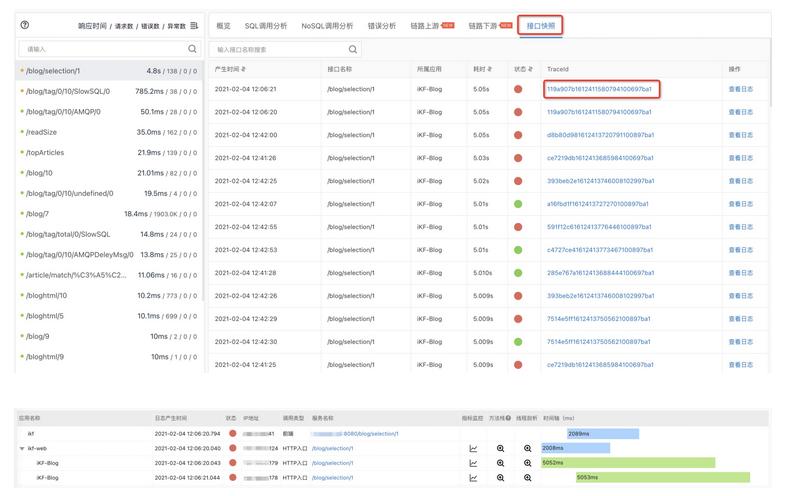The width and height of the screenshot is (788, 496).
Task: Click red status dot in 12:06:21 row
Action: pos(518,89)
